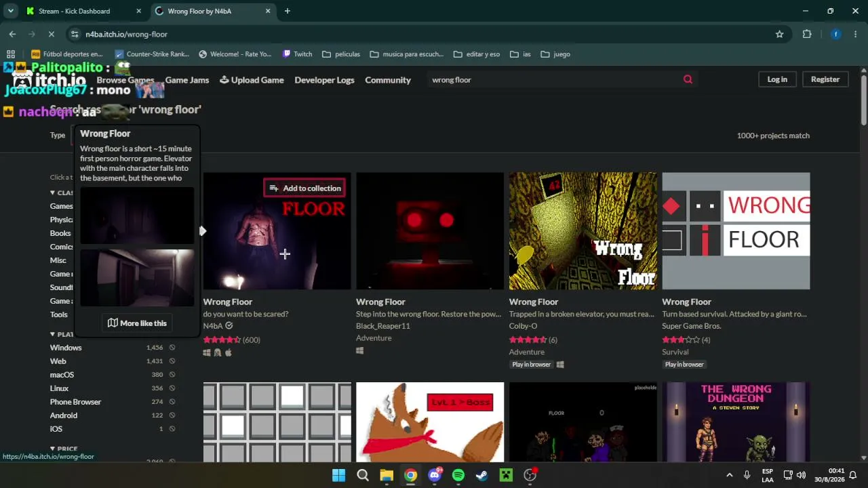Open Steam from the taskbar
The width and height of the screenshot is (868, 488).
482,475
